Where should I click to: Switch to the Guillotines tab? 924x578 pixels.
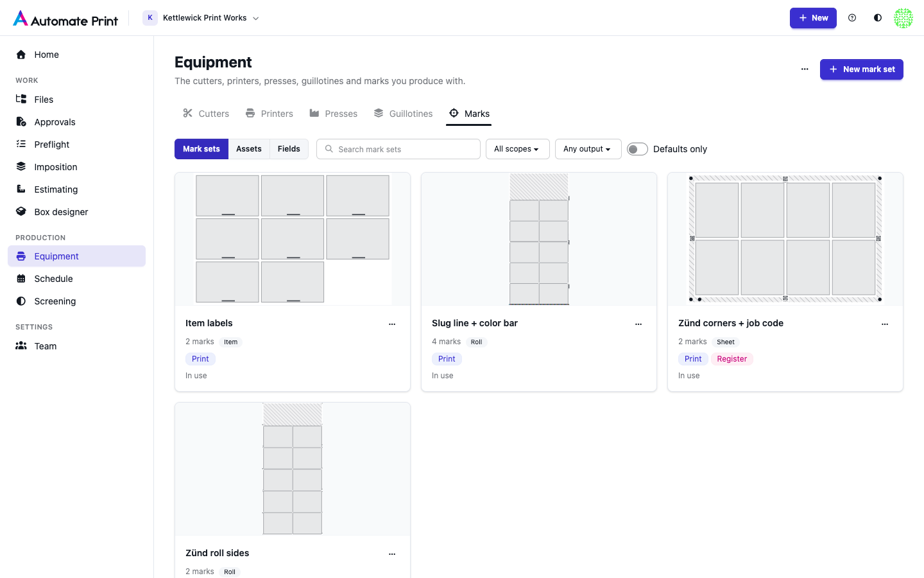pyautogui.click(x=404, y=114)
